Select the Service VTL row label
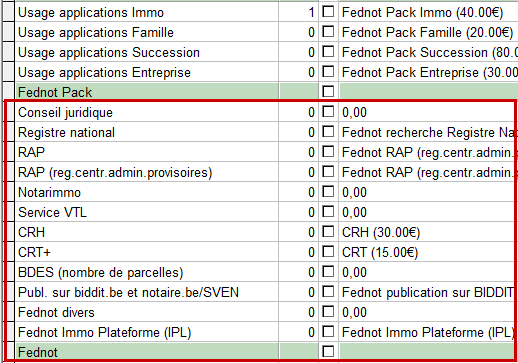This screenshot has height=363, width=518. pyautogui.click(x=52, y=212)
